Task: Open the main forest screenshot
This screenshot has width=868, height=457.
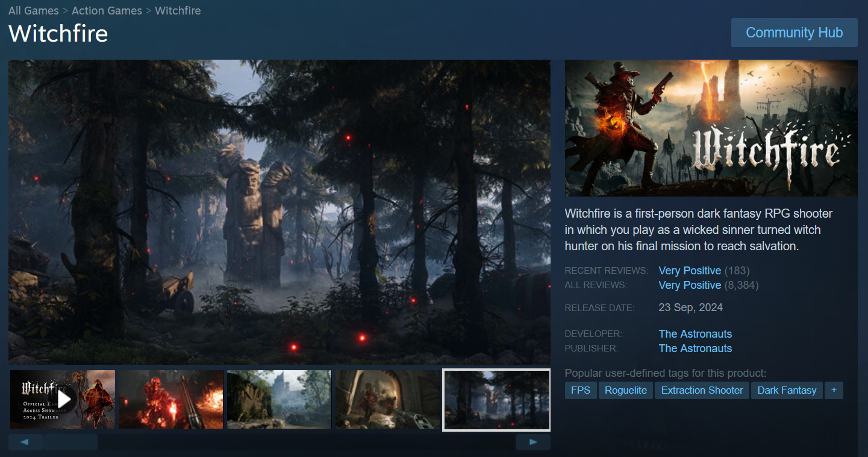Action: click(279, 212)
